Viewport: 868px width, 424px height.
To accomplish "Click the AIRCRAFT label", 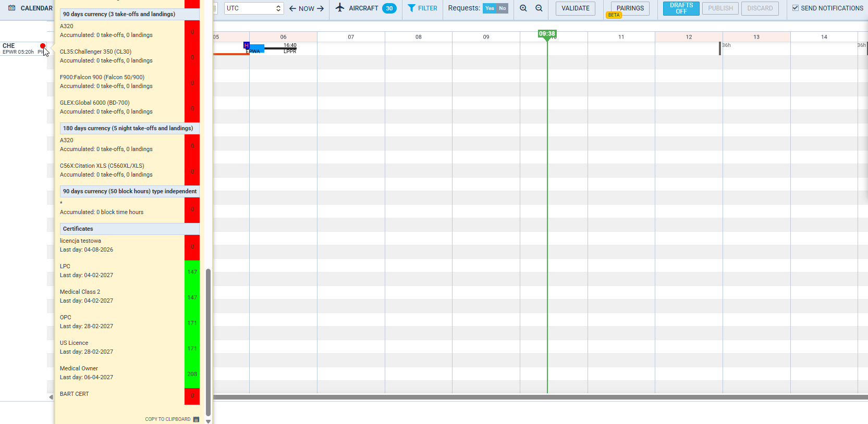I will [363, 8].
